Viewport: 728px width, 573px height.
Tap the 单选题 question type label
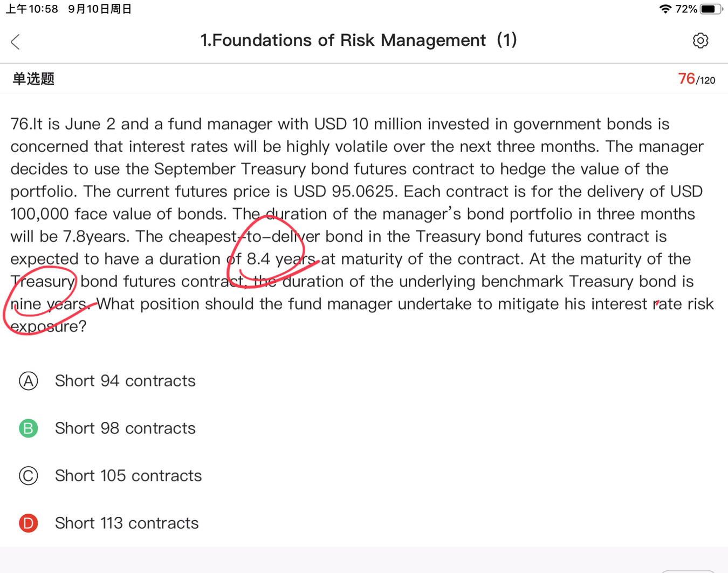click(33, 79)
